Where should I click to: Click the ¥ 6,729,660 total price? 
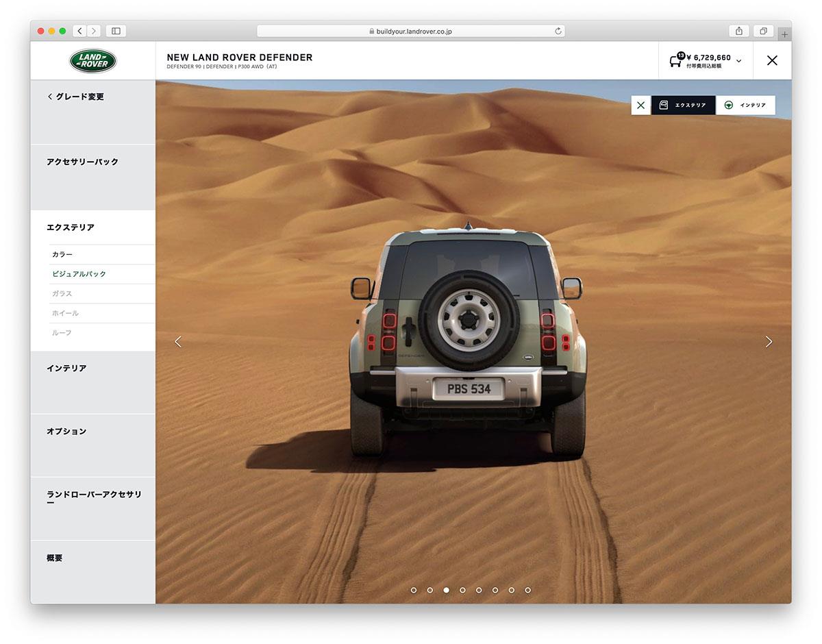point(708,58)
